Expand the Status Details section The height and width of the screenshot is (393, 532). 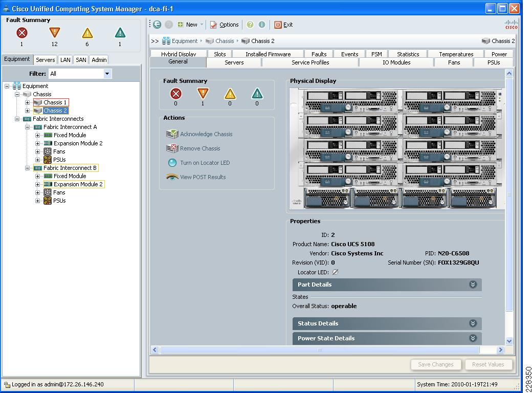click(473, 323)
